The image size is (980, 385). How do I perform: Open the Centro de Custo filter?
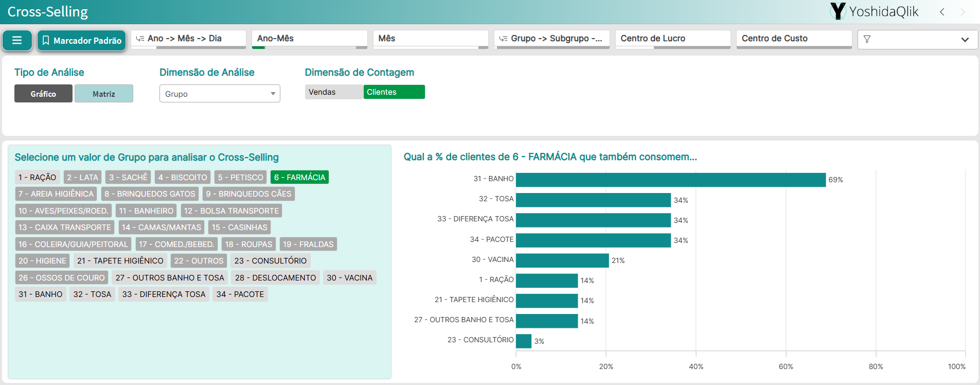[x=794, y=39]
